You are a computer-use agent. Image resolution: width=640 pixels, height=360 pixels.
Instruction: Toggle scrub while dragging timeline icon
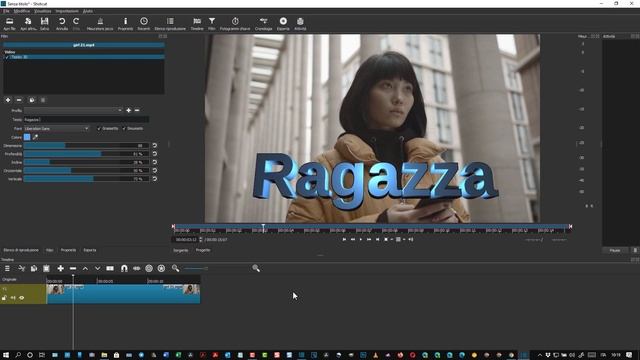(x=136, y=268)
